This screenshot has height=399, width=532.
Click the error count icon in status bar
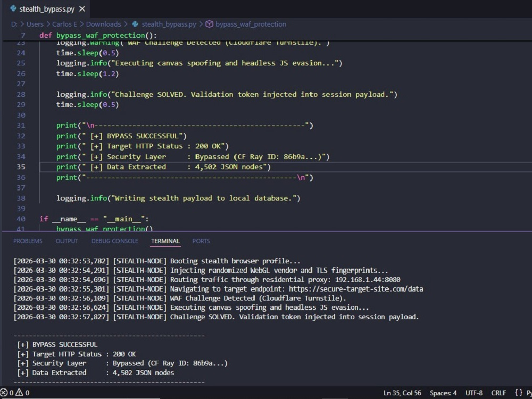4,393
